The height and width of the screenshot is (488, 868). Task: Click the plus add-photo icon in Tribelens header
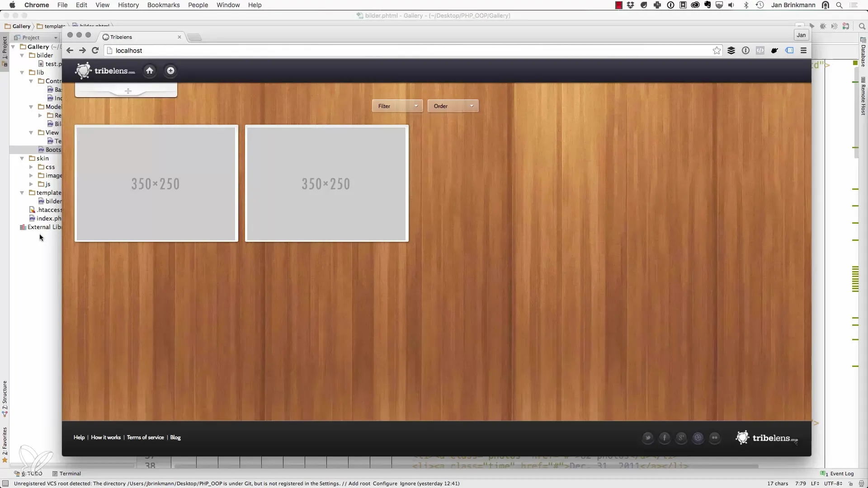[x=170, y=70]
